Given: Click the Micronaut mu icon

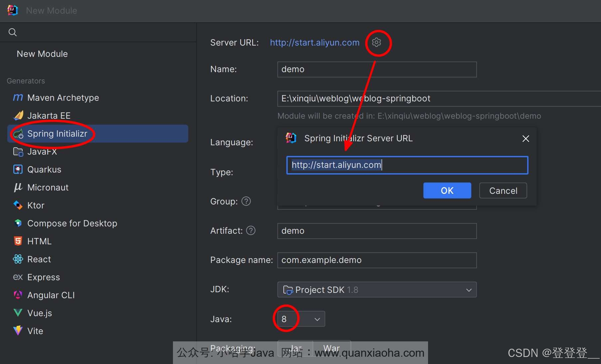Looking at the screenshot, I should pyautogui.click(x=18, y=187).
